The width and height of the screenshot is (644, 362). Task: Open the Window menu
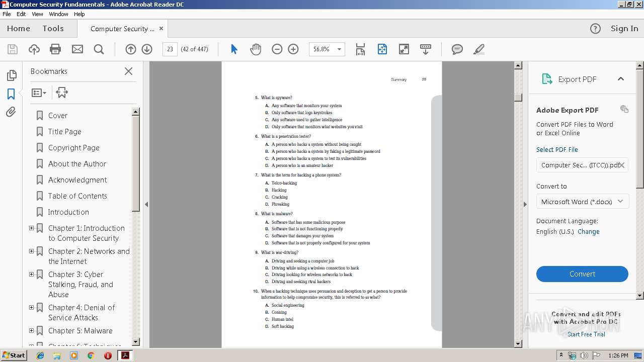click(x=59, y=14)
